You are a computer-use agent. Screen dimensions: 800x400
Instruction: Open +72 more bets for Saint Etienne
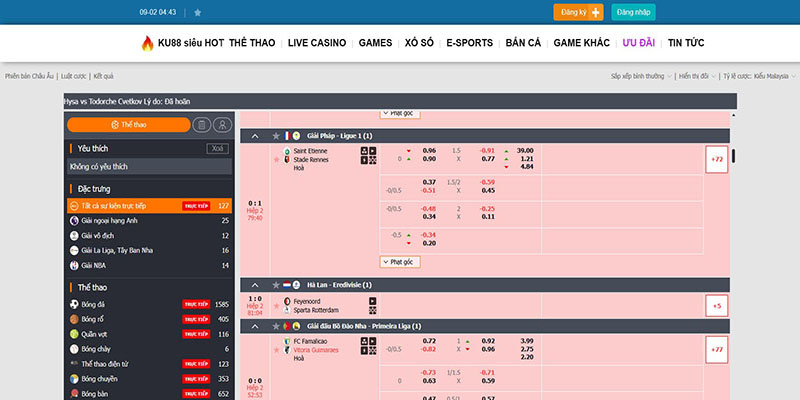coord(716,159)
